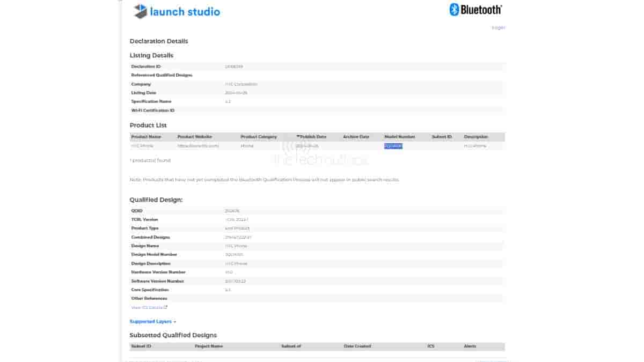
Task: Click the highlighted model number cell
Action: coord(393,146)
